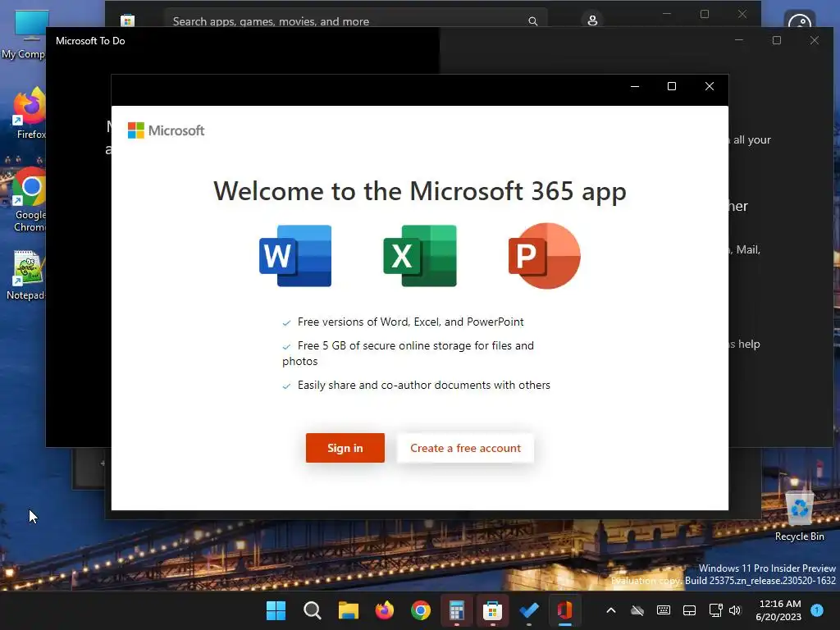Open File Explorer from the taskbar
Viewport: 840px width, 630px height.
pyautogui.click(x=348, y=610)
